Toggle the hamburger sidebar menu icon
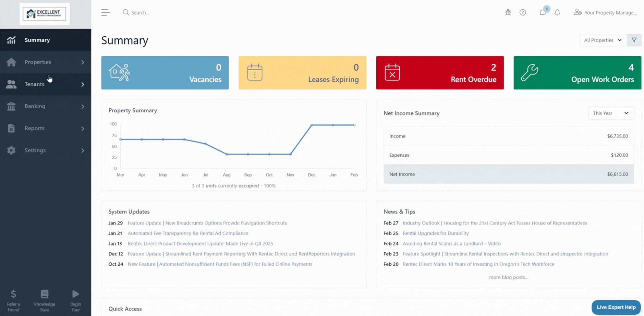The width and height of the screenshot is (644, 316). point(105,13)
